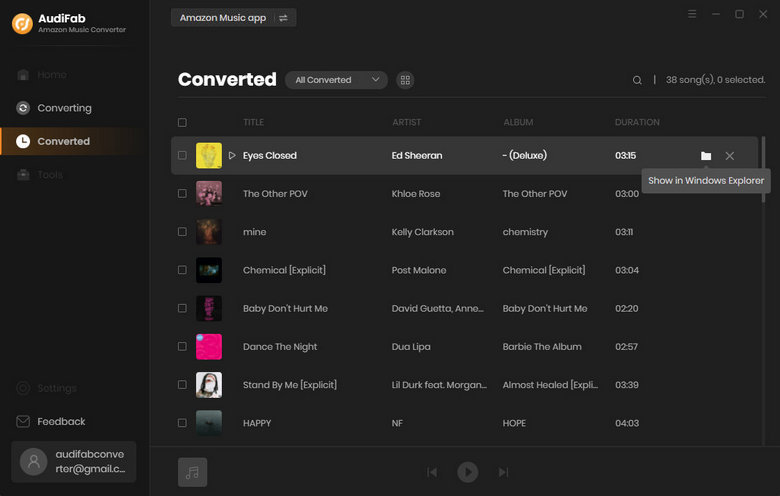Click the music note icon in player bar
The image size is (780, 496).
pos(193,472)
